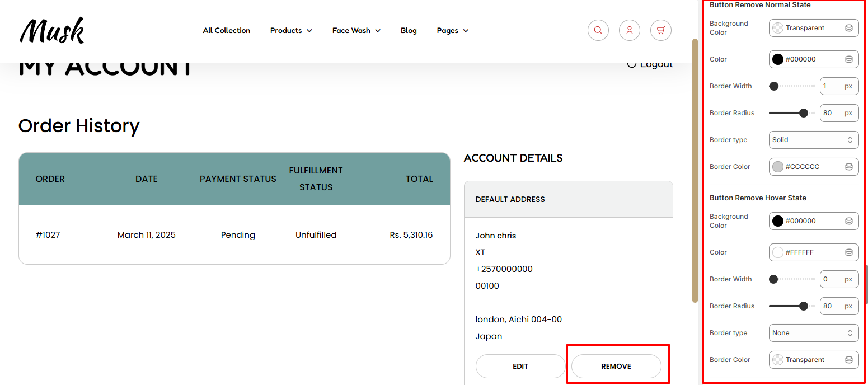Click the DEFAULT ADDRESS heading
The height and width of the screenshot is (385, 868).
point(510,199)
